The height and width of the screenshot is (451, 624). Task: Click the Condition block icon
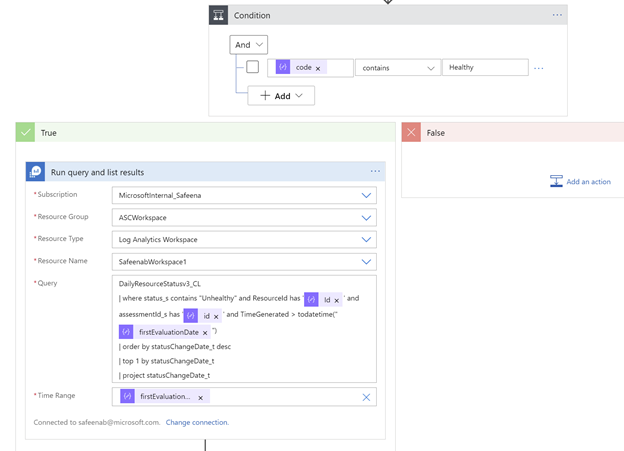218,15
